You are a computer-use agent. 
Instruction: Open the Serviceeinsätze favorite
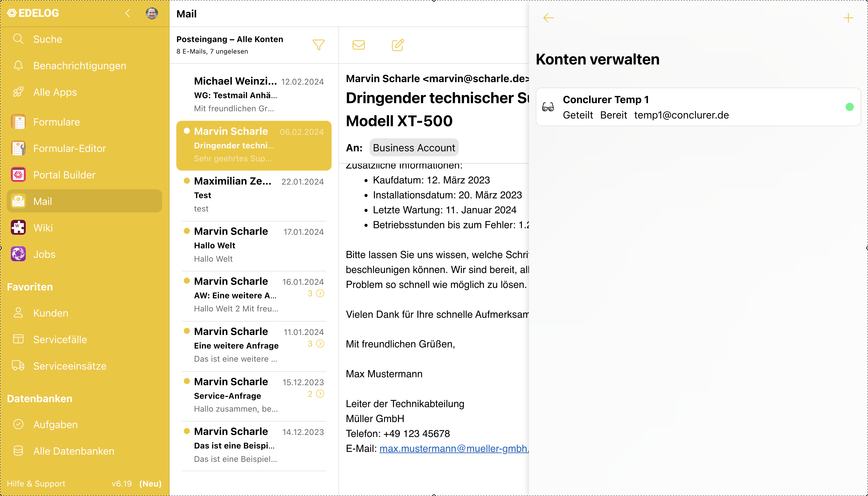[x=84, y=365]
